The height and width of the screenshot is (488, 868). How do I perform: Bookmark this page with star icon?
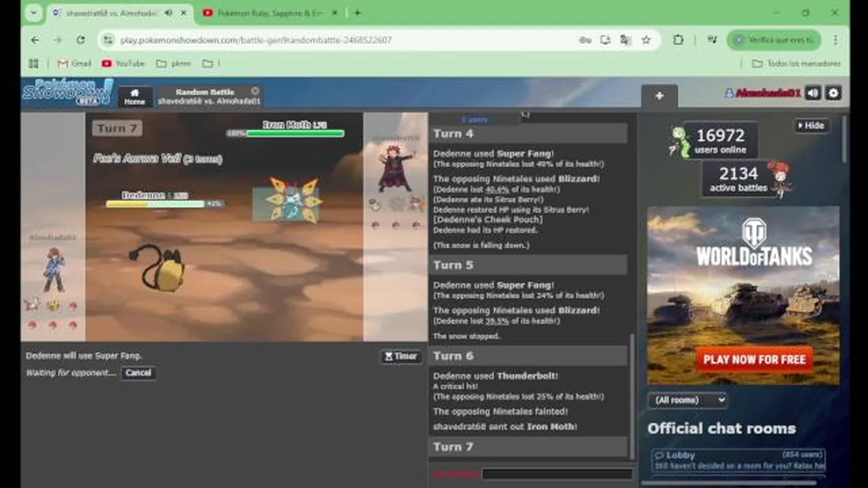click(646, 40)
